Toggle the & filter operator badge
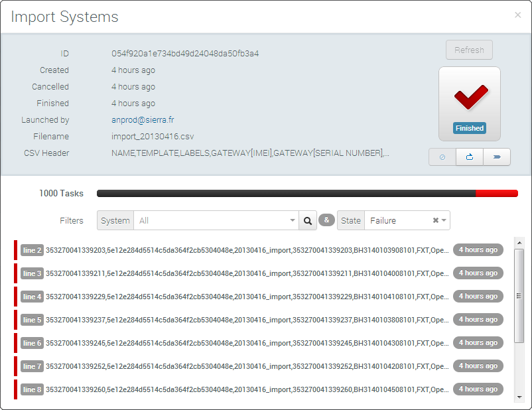Image resolution: width=532 pixels, height=410 pixels. [x=326, y=220]
